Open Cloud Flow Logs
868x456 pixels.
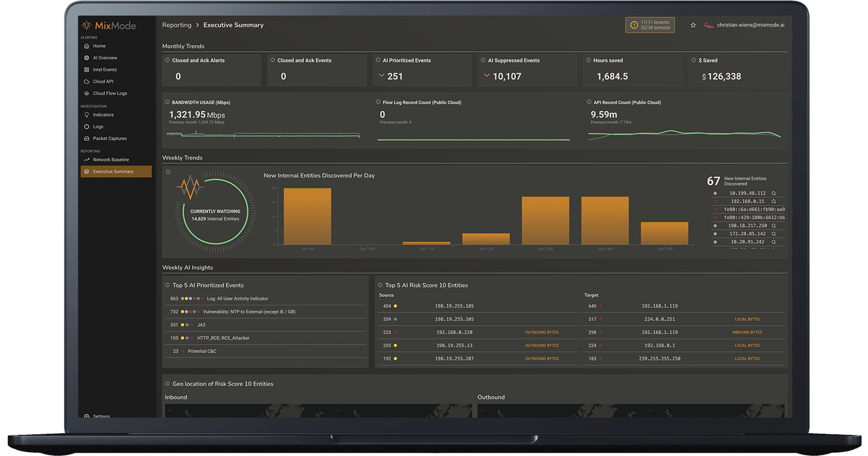[x=110, y=94]
